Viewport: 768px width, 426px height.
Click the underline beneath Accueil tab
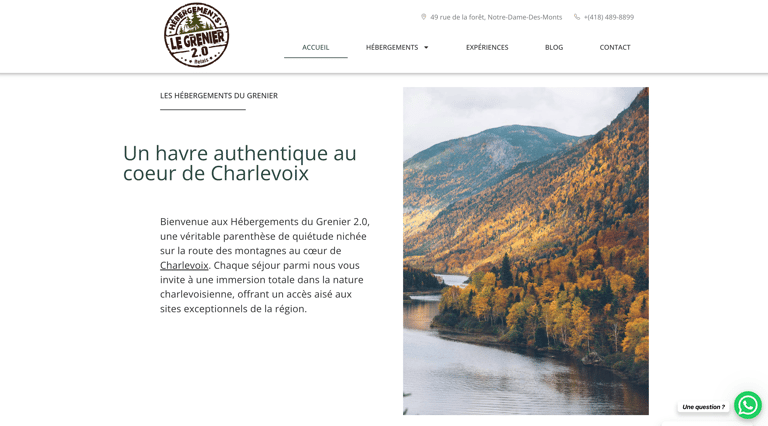[315, 58]
